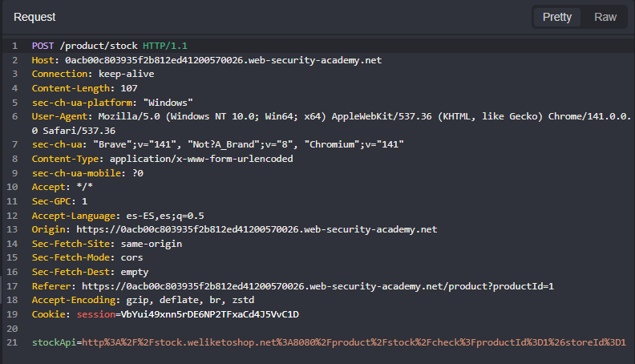Click the "Windows" sec-ch-ua-platform value
Screen dimensions: 635x364
[167, 103]
